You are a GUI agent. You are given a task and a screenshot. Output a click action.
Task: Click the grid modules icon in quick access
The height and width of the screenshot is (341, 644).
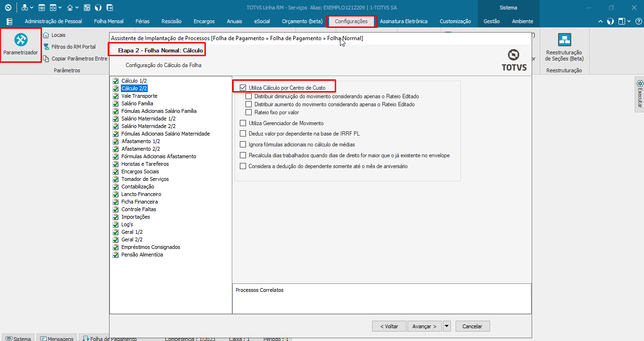[87, 8]
